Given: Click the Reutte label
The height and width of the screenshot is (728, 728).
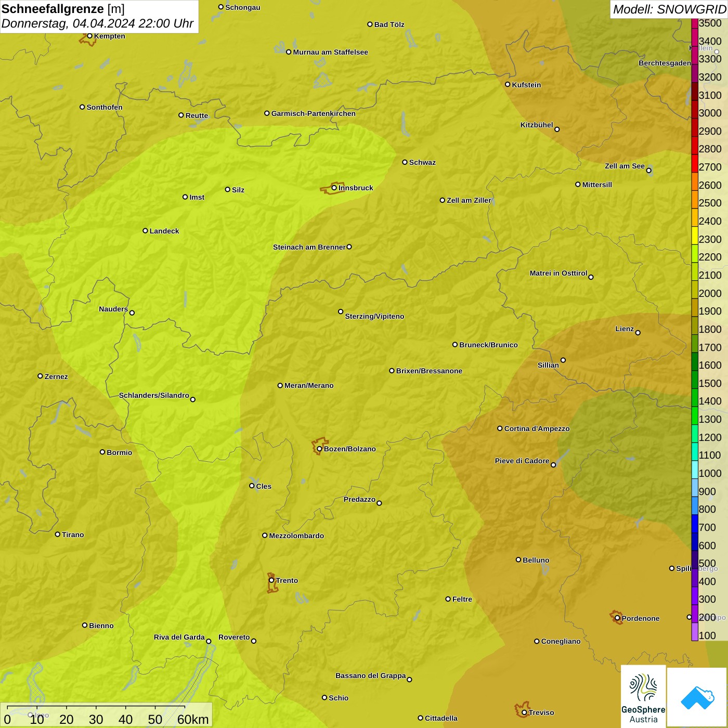Looking at the screenshot, I should [197, 115].
